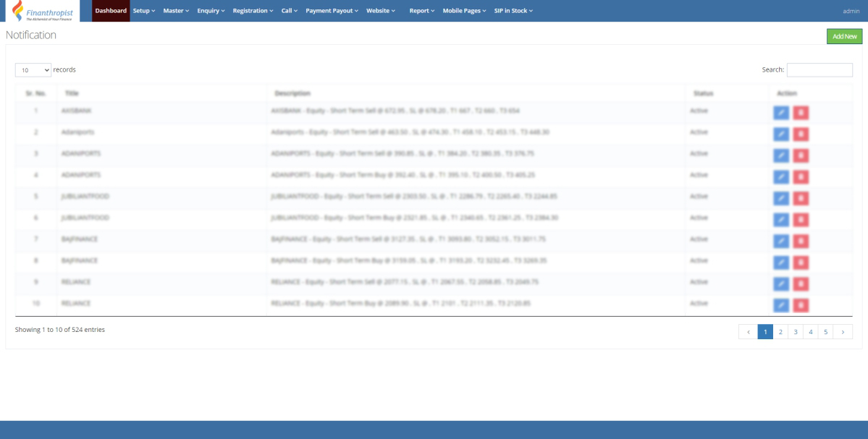Focus the Search input field
The image size is (868, 439).
pos(819,69)
